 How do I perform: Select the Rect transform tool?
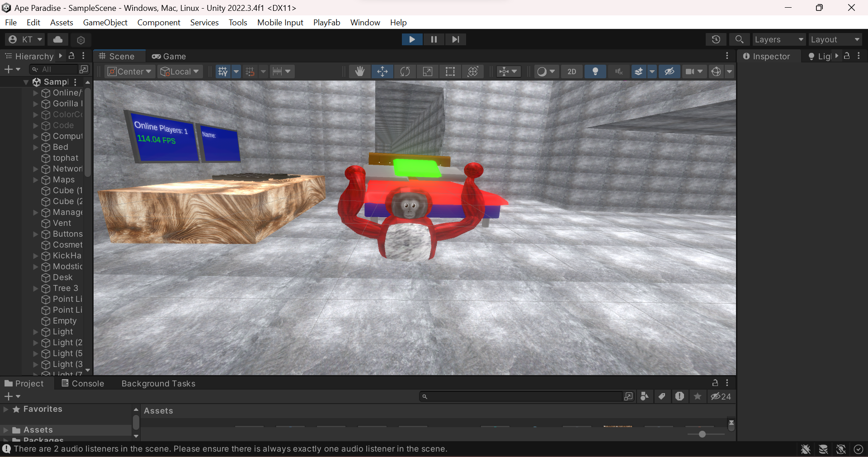[450, 71]
